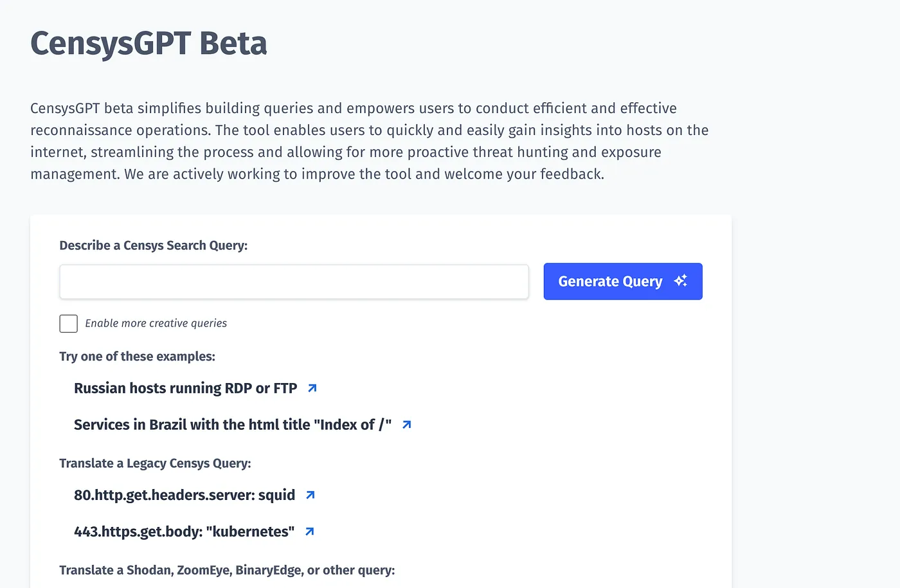Click the CensysGPT Beta page heading
Viewport: 900px width, 588px height.
(148, 44)
